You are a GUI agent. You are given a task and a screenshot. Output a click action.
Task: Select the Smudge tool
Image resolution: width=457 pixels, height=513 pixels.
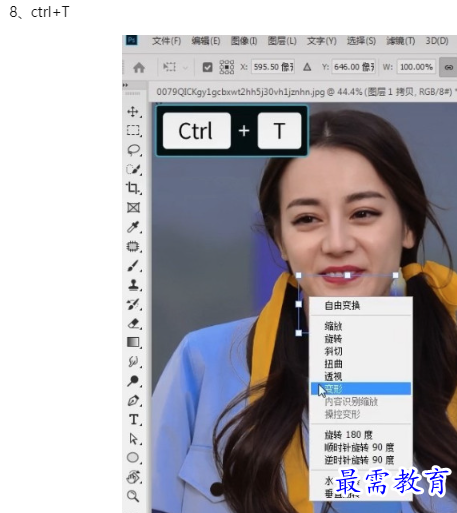point(133,362)
